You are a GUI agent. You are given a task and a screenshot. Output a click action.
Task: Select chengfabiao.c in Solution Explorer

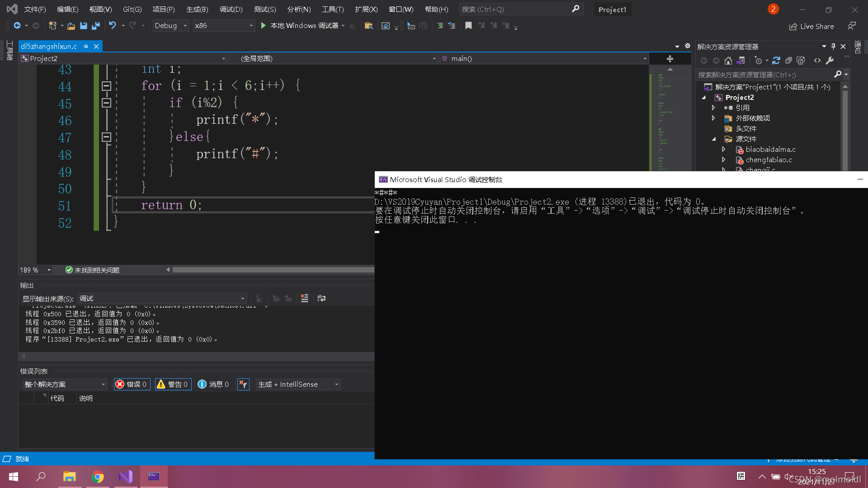[769, 160]
